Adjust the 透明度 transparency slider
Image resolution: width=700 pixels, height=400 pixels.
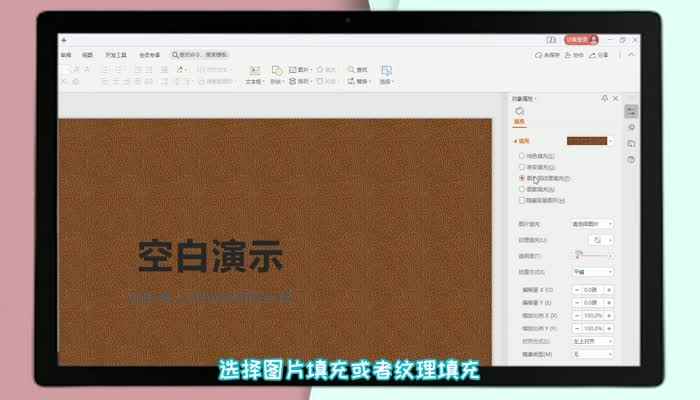point(592,255)
